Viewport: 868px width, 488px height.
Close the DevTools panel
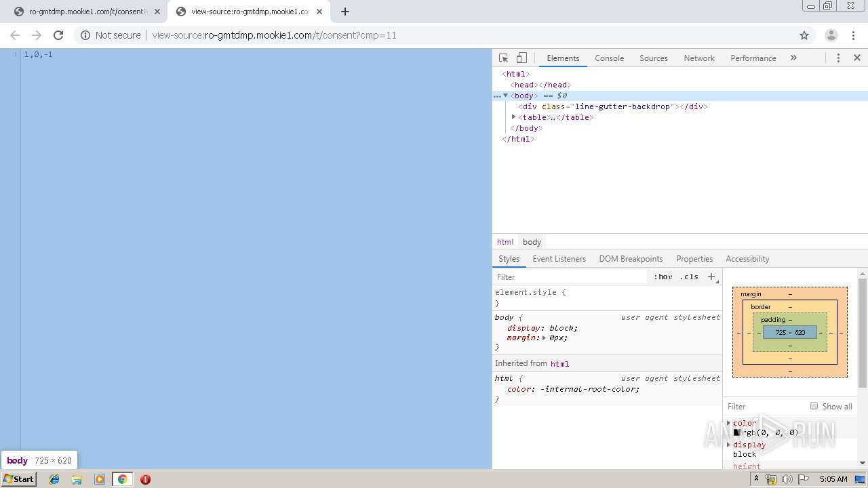(857, 58)
